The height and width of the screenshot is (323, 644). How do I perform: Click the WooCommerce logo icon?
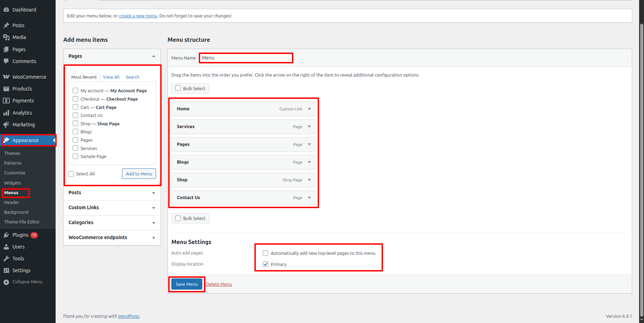(x=6, y=77)
